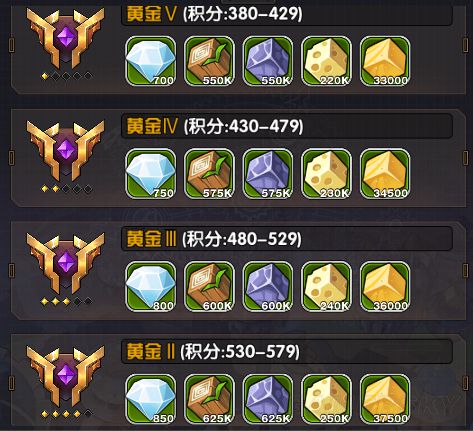The width and height of the screenshot is (473, 431).
Task: Select the cheese reward labeled 230K
Action: tap(327, 174)
